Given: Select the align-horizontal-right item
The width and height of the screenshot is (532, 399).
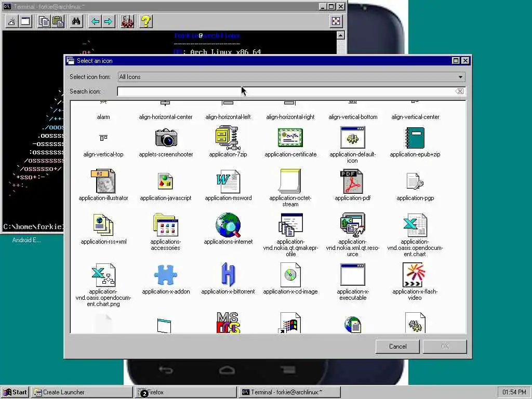Looking at the screenshot, I should click(290, 117).
